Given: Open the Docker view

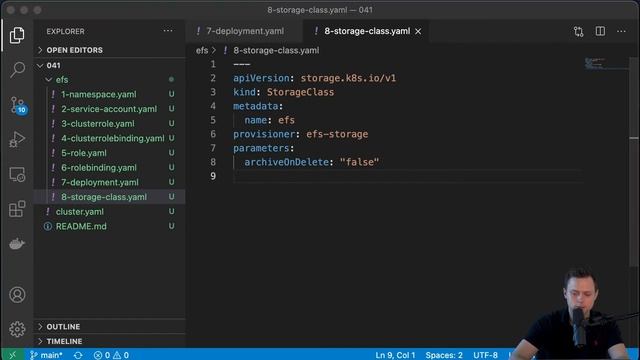Looking at the screenshot, I should (17, 244).
